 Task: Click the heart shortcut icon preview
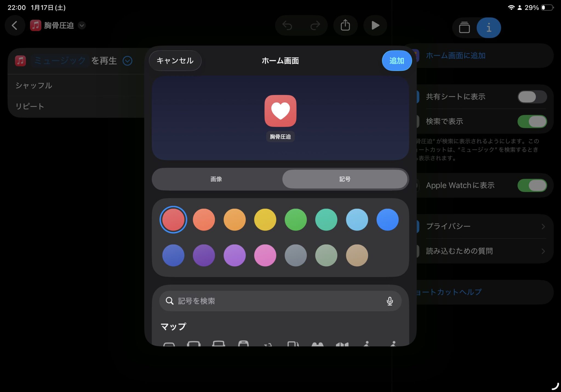[280, 111]
